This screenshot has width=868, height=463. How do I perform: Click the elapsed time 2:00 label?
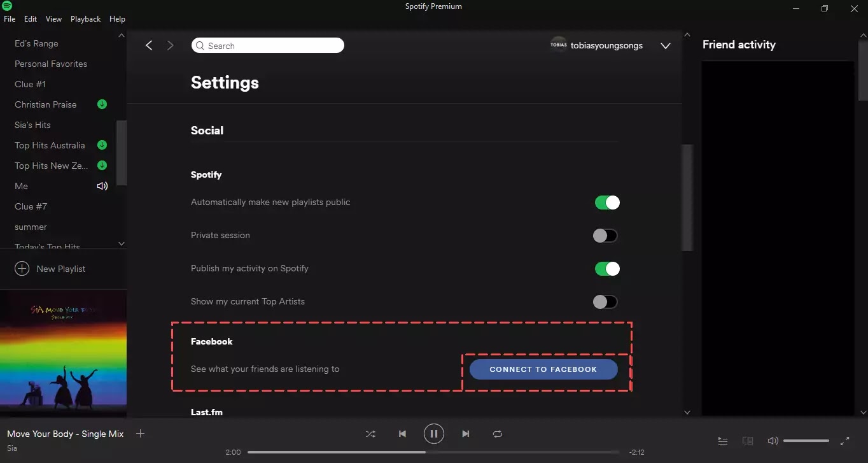tap(233, 452)
